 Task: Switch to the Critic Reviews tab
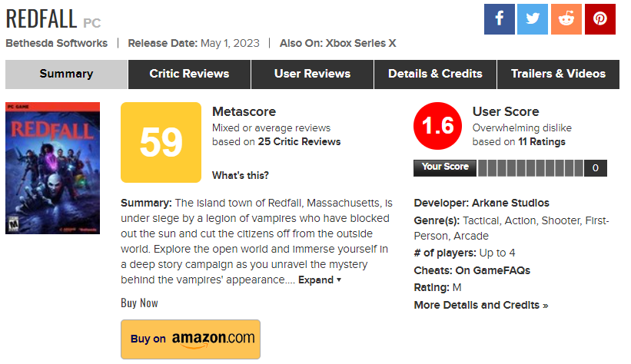point(189,74)
